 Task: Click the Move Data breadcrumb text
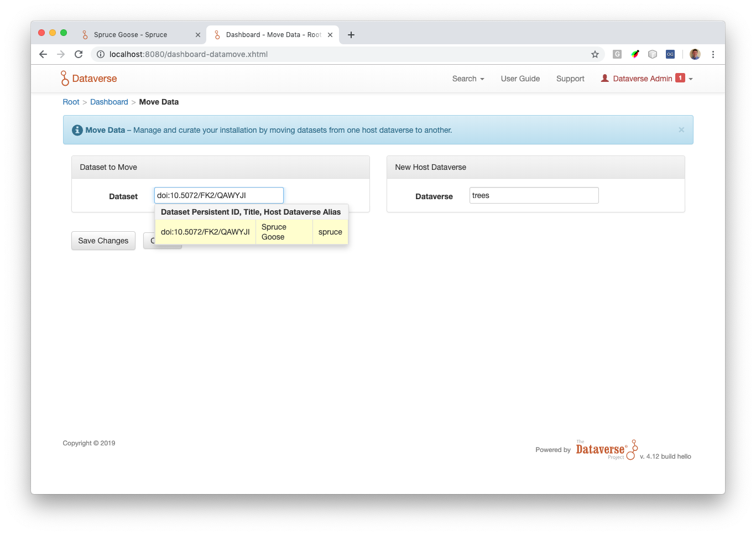click(159, 102)
